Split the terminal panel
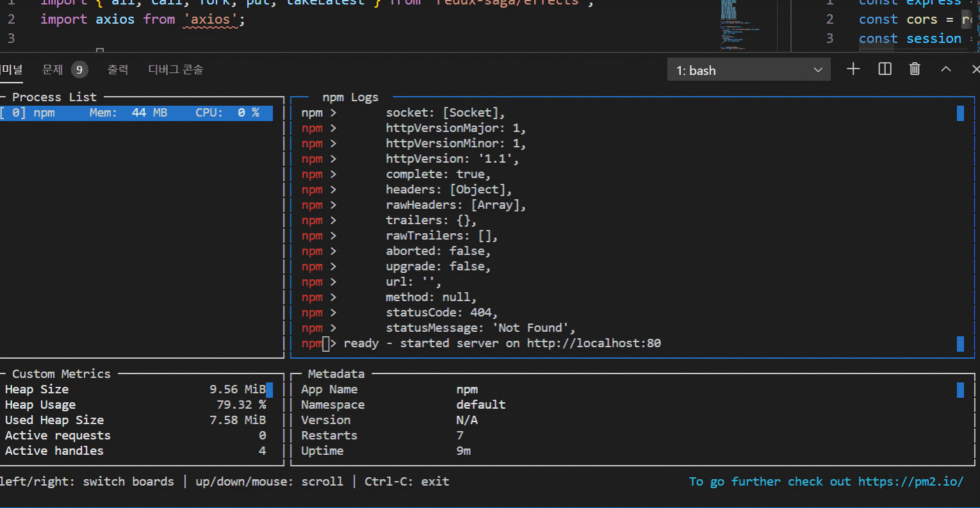980x508 pixels. pyautogui.click(x=885, y=69)
